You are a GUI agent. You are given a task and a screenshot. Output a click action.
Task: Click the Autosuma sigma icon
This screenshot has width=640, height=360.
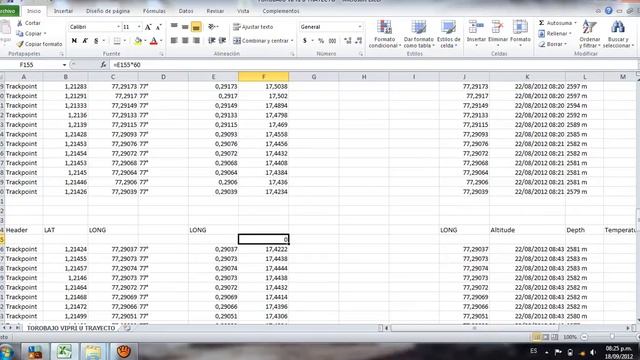click(x=542, y=23)
